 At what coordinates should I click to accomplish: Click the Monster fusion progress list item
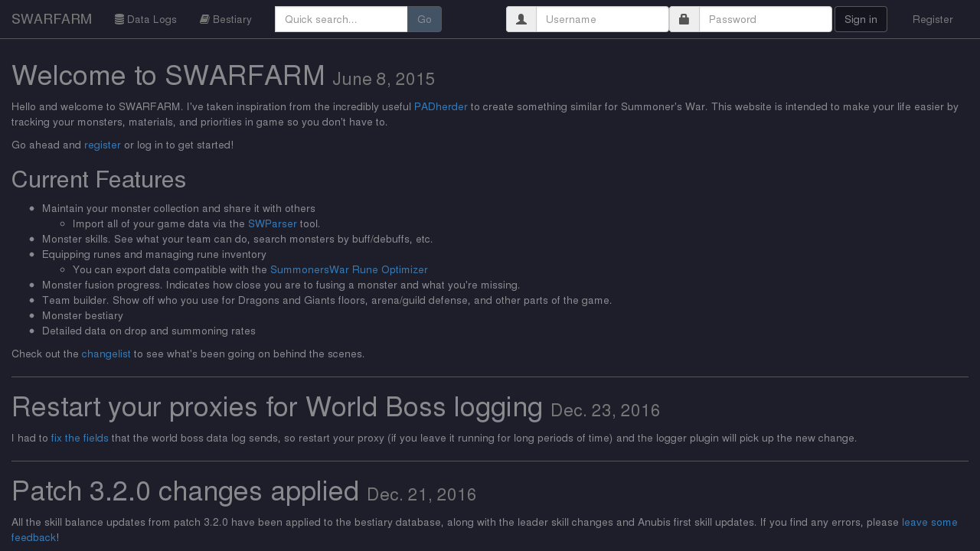click(x=281, y=285)
